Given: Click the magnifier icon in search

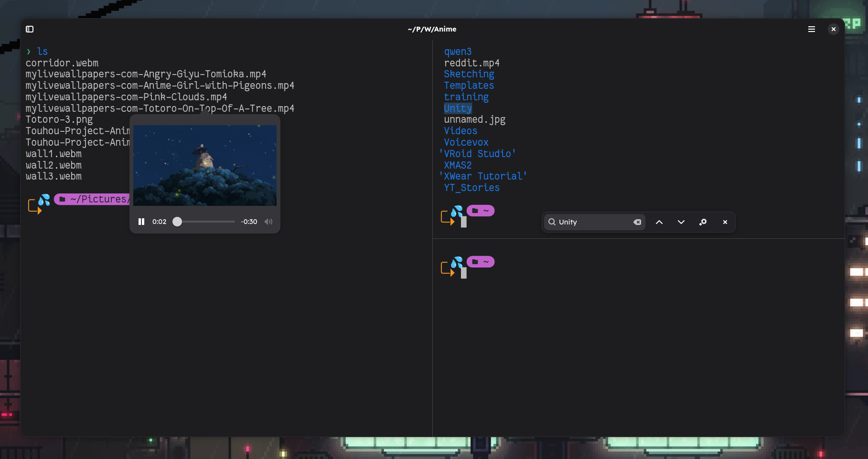Looking at the screenshot, I should 552,222.
